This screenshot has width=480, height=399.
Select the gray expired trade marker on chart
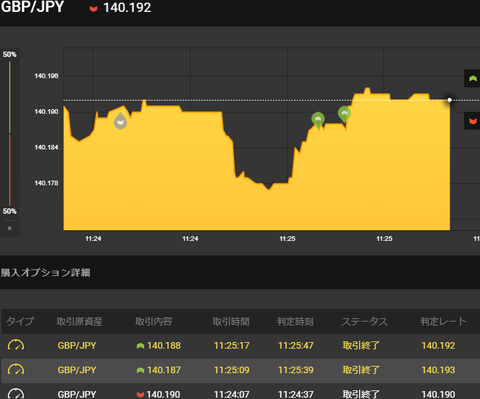tap(120, 121)
